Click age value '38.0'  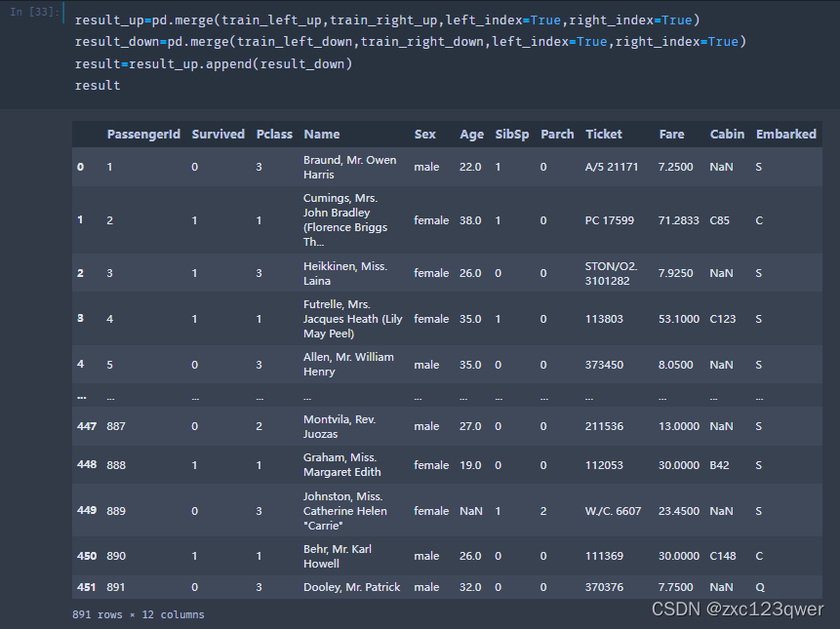[470, 220]
